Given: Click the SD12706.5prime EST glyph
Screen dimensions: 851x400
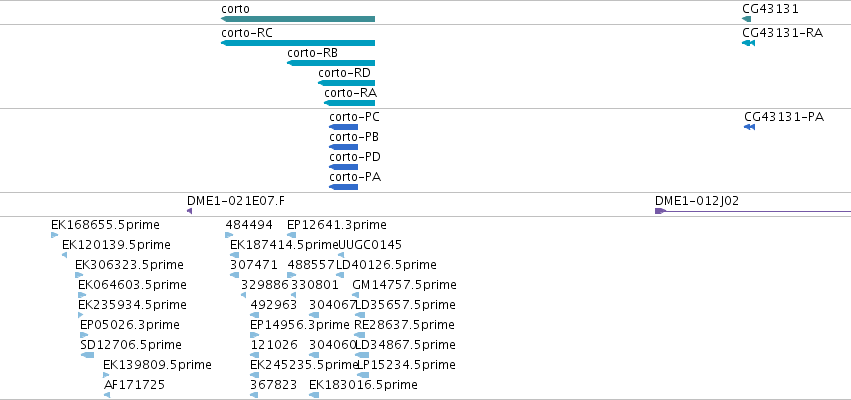Looking at the screenshot, I should (x=87, y=355).
